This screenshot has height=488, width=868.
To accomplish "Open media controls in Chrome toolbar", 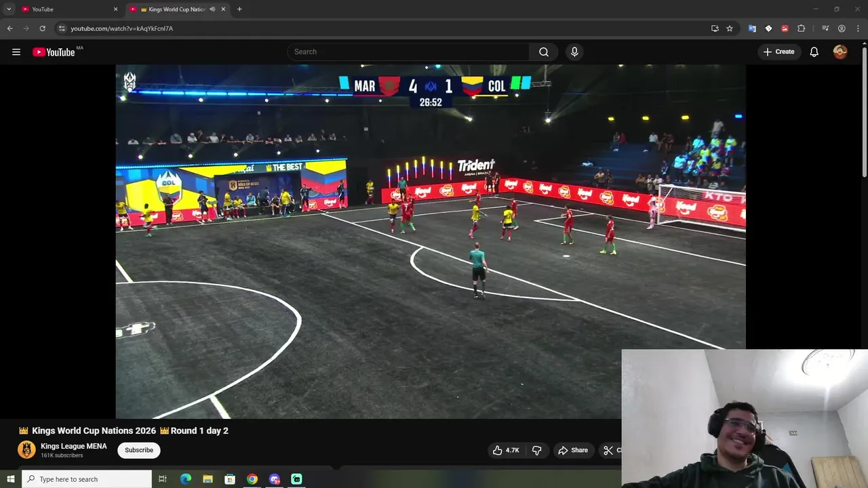I will coord(825,28).
